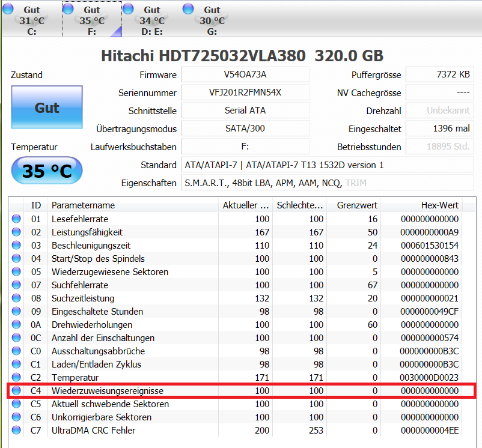The width and height of the screenshot is (482, 448).
Task: Click the Grenzwert column header
Action: coord(354,205)
